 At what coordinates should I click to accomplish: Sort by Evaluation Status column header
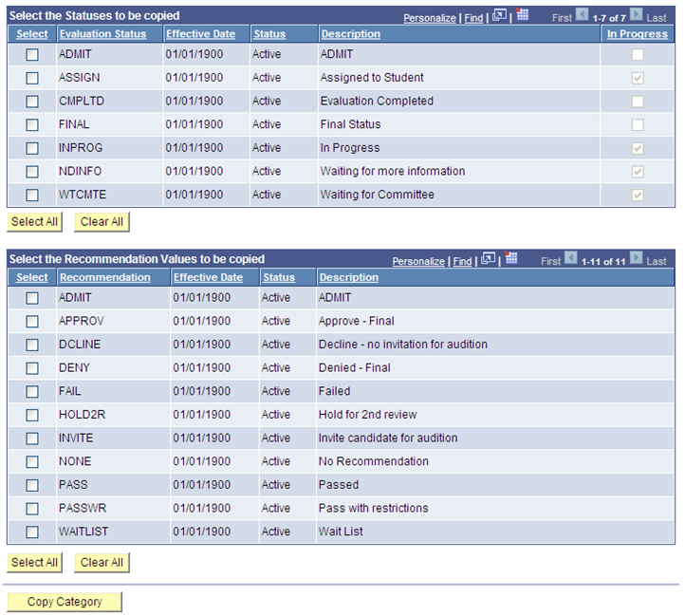click(x=103, y=34)
